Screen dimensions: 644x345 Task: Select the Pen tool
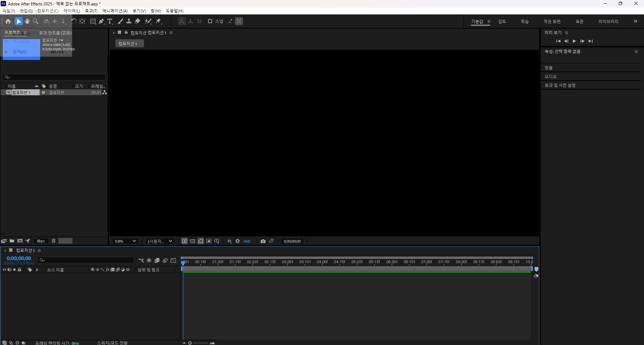coord(101,21)
